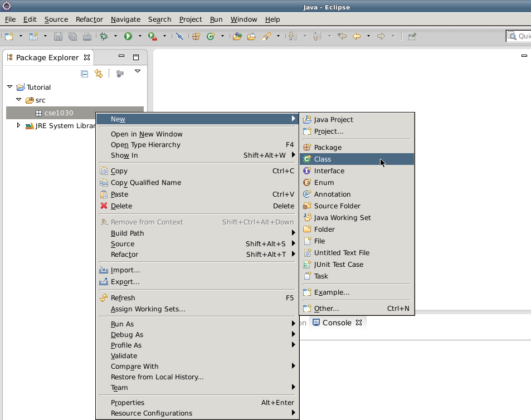531x420 pixels.
Task: Focus the Quick Access search field
Action: tap(519, 36)
